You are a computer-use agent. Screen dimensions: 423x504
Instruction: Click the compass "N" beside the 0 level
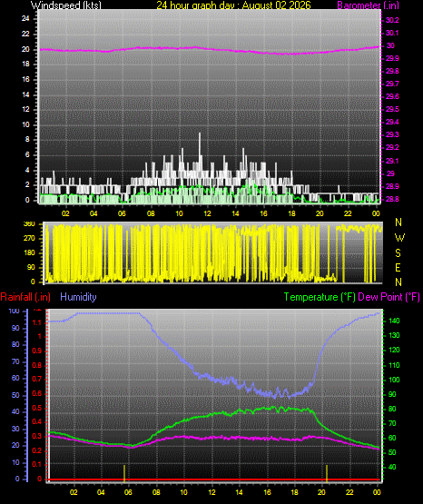click(398, 282)
